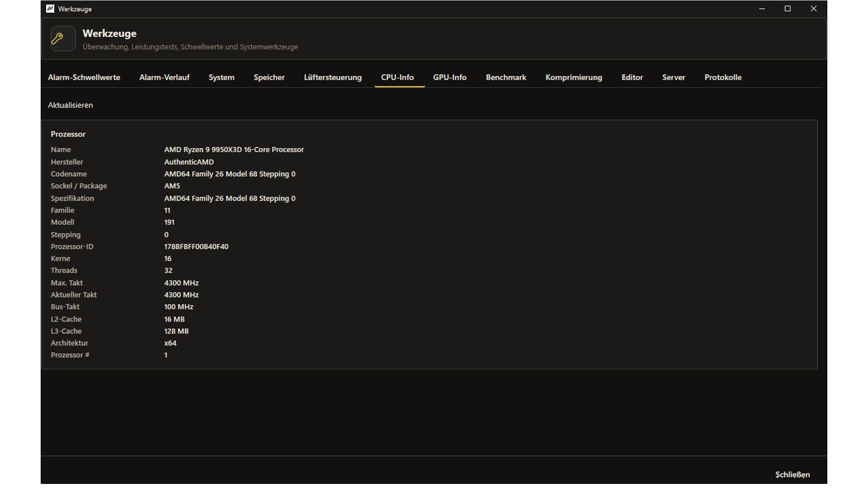Click the Hersteller label
Viewport: 868px width, 488px height.
[67, 162]
